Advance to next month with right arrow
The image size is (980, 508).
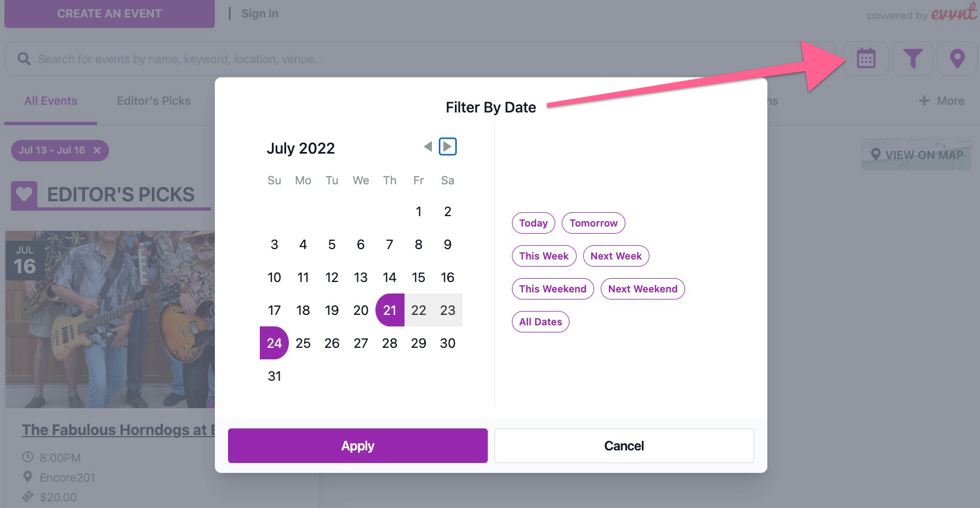pyautogui.click(x=448, y=146)
